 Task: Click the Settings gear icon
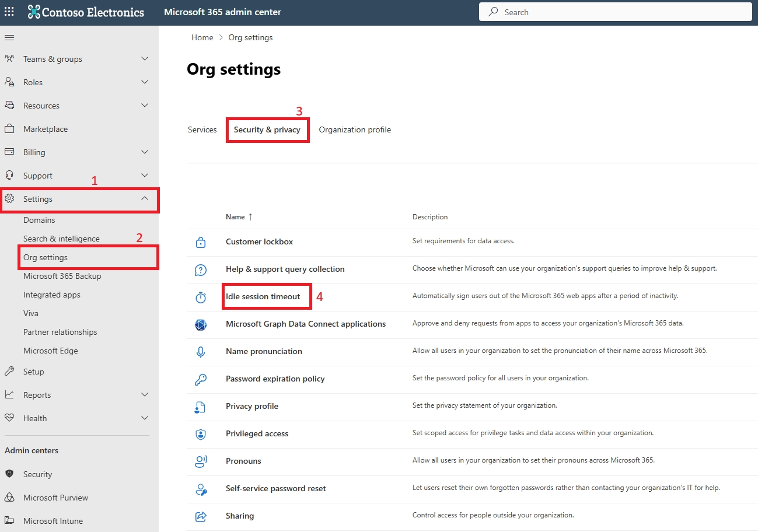(9, 199)
